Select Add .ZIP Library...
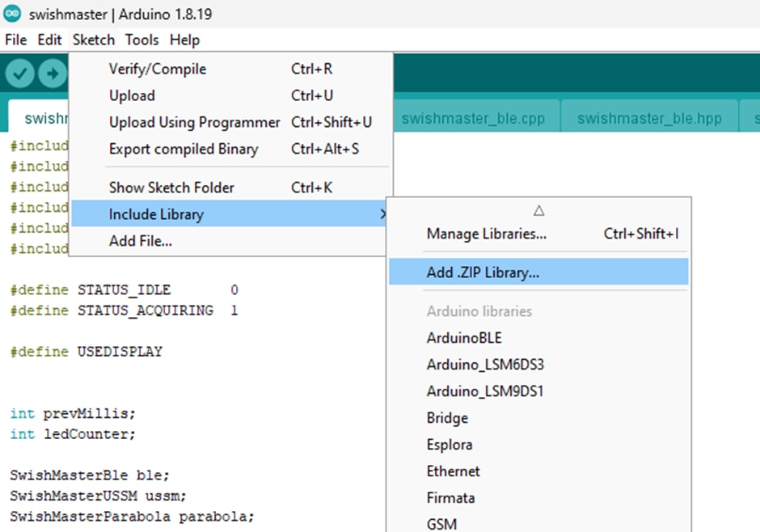This screenshot has height=532, width=760. [538, 272]
